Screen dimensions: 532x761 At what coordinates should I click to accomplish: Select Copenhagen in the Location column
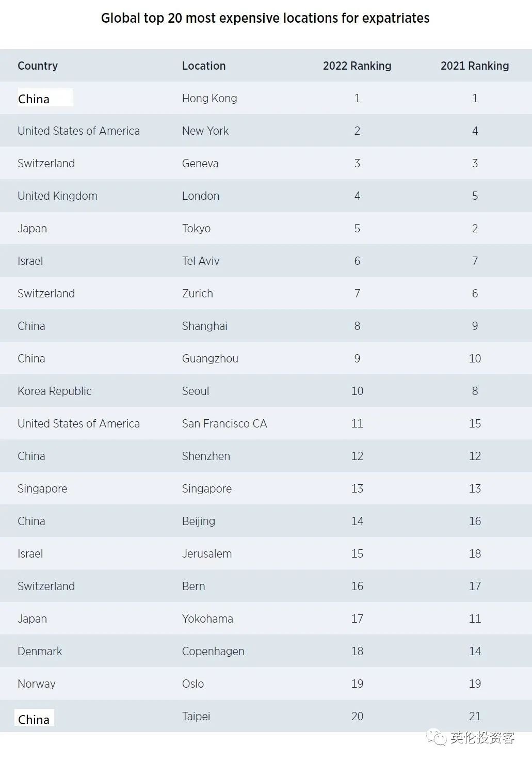(x=213, y=651)
